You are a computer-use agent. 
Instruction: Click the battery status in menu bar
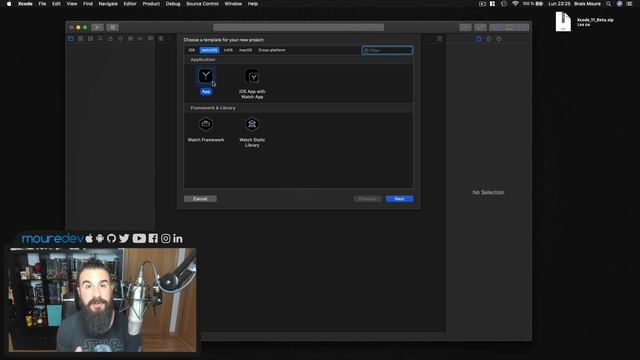(533, 4)
